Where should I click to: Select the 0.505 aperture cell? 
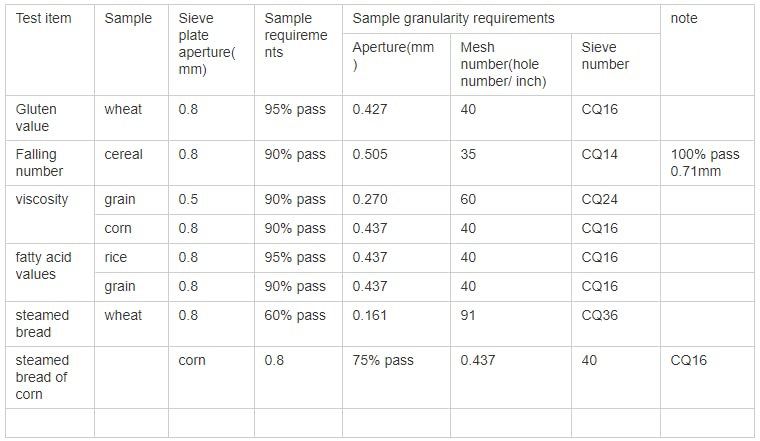click(396, 163)
